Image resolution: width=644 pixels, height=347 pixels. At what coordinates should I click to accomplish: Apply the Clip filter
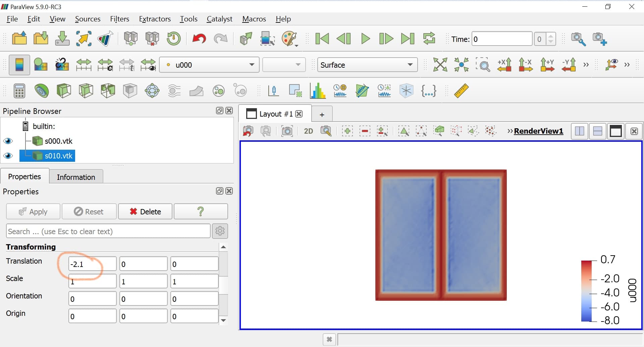(64, 91)
